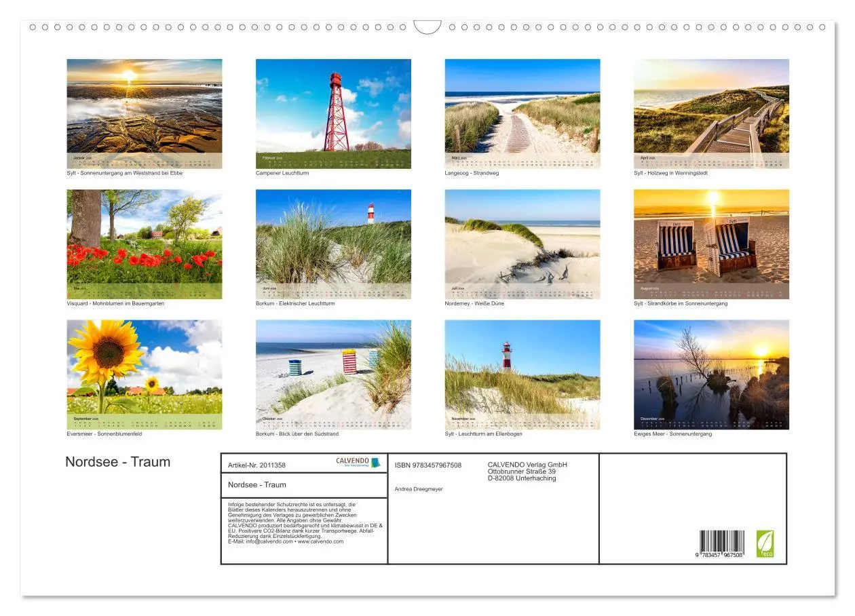Click caption 'Ewiges Meer - Sonnenuntergang'
This screenshot has height=616, width=855.
click(673, 434)
